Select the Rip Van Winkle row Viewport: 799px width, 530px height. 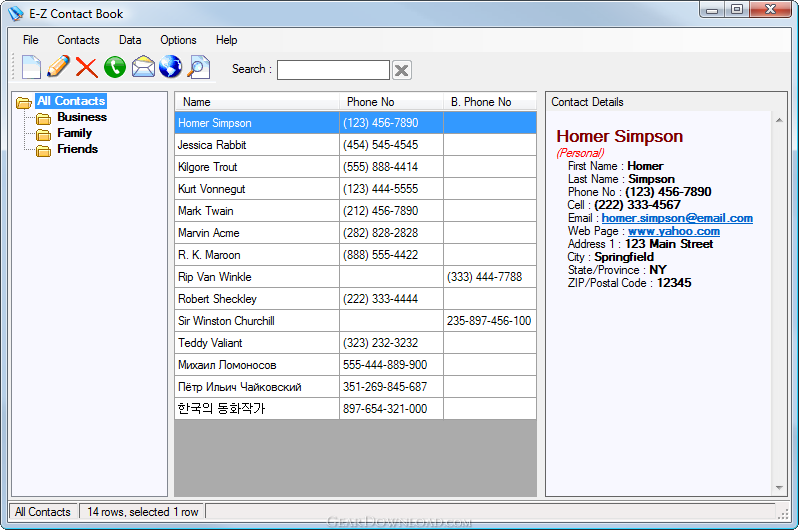click(355, 277)
